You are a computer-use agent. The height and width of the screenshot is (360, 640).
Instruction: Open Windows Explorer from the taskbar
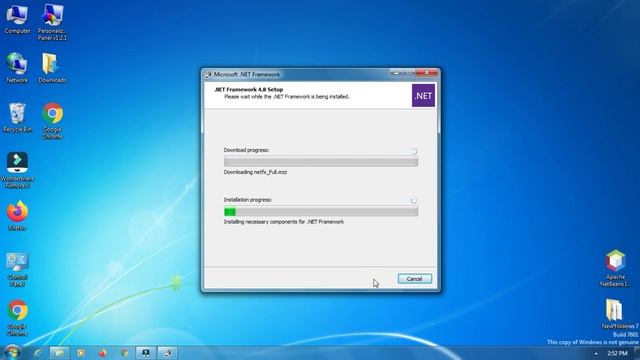(60, 353)
